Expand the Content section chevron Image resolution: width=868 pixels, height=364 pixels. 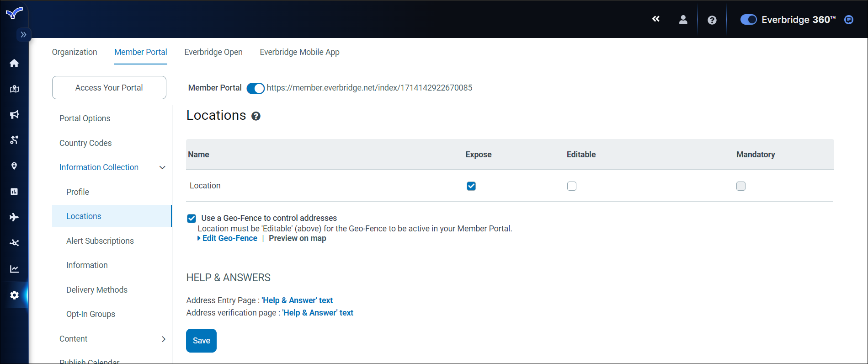pos(163,339)
